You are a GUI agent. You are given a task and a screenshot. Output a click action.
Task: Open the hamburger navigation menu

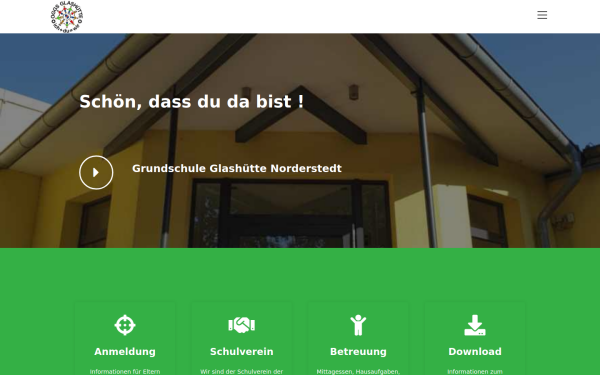[x=542, y=15]
